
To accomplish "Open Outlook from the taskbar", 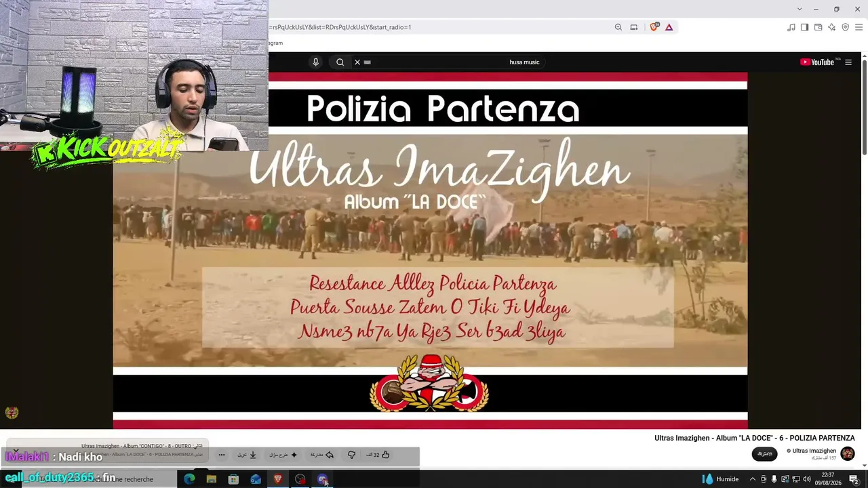I will coord(256,479).
